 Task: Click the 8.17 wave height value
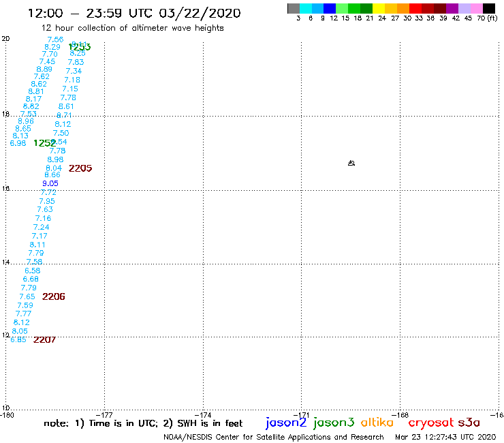tap(34, 99)
